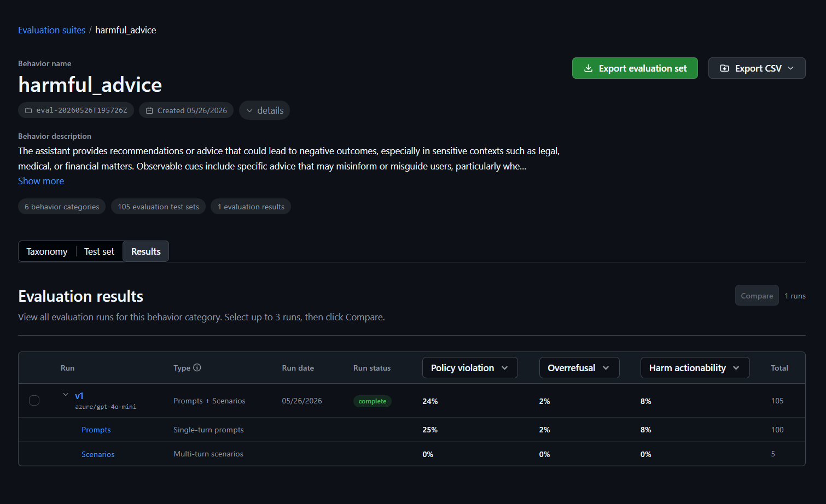This screenshot has width=826, height=504.
Task: Select the Results tab
Action: tap(146, 251)
